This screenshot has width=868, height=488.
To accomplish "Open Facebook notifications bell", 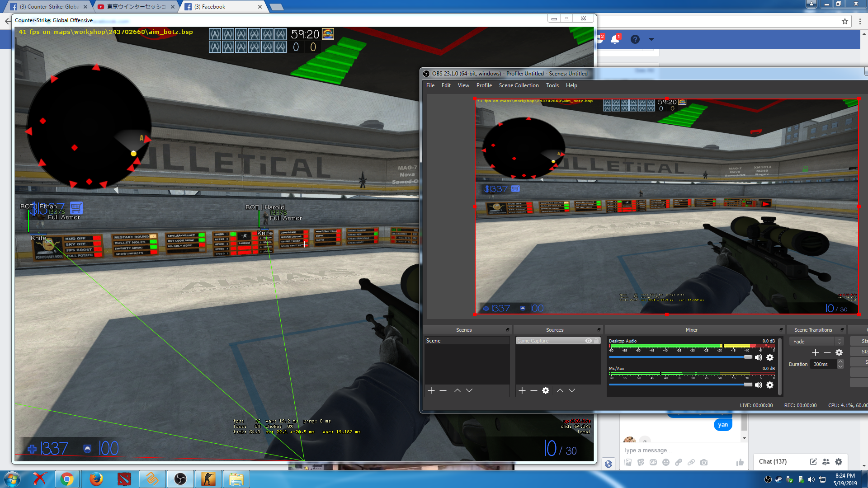I will [x=615, y=39].
